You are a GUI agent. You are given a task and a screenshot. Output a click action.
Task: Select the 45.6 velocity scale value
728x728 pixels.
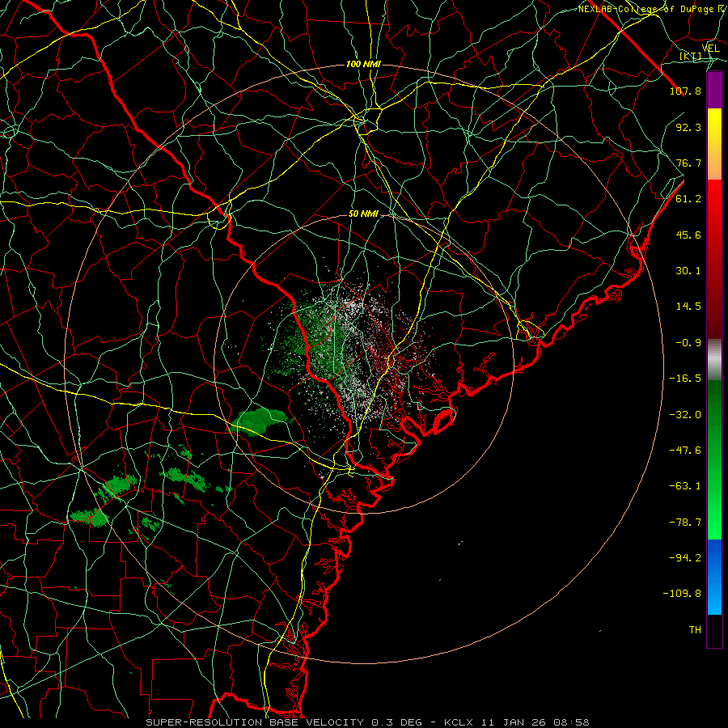[x=688, y=235]
